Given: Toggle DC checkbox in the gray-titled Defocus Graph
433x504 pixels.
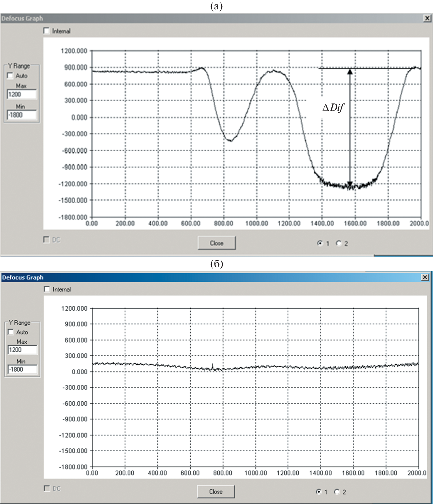Looking at the screenshot, I should (46, 239).
